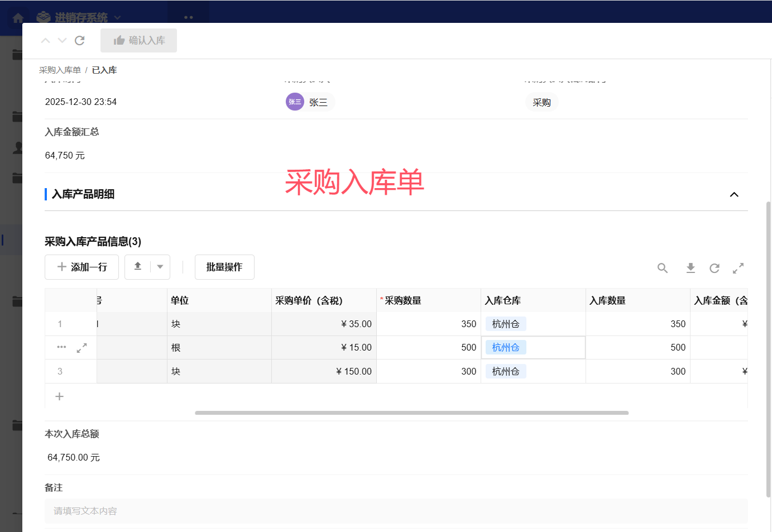
Task: Click the previous record up arrow
Action: click(46, 40)
